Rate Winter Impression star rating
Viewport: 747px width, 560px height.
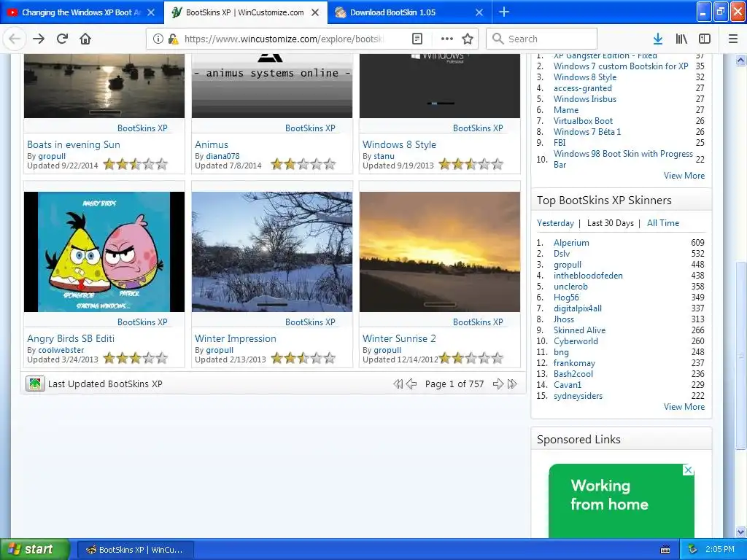pos(303,358)
